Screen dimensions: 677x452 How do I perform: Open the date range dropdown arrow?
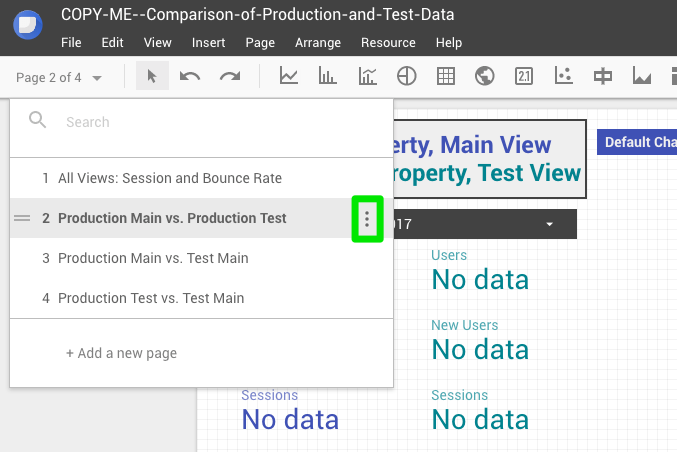pos(550,224)
